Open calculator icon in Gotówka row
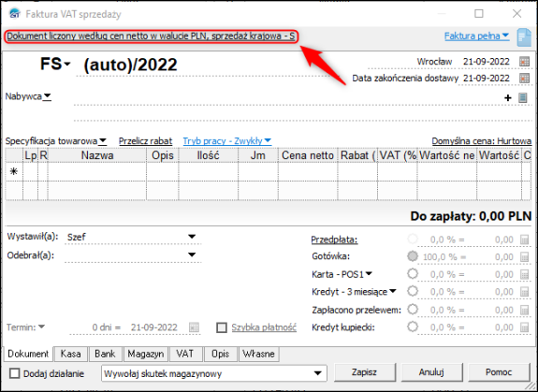Screen dimensions: 538x392 [524, 257]
